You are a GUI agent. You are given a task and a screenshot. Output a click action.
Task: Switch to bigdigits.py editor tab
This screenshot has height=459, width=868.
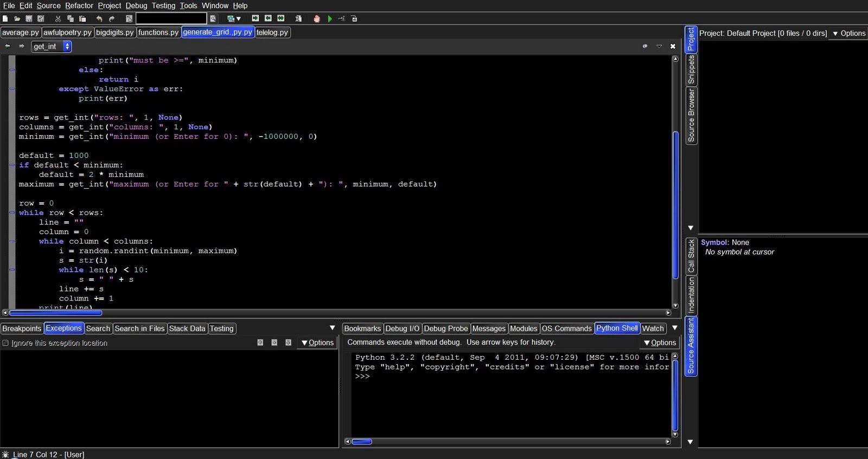[114, 32]
